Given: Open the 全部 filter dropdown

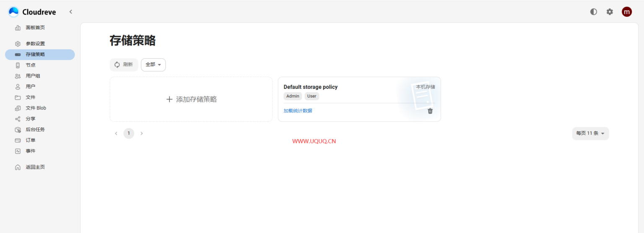Looking at the screenshot, I should click(153, 65).
